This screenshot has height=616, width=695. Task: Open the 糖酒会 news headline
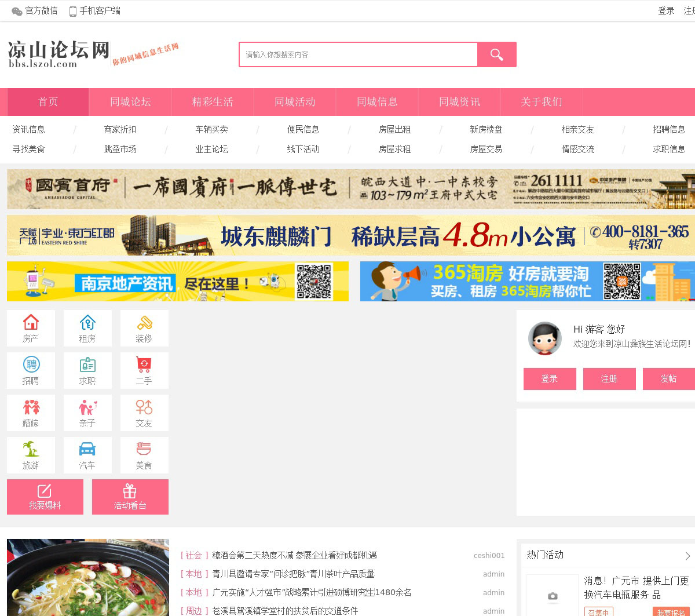point(294,555)
